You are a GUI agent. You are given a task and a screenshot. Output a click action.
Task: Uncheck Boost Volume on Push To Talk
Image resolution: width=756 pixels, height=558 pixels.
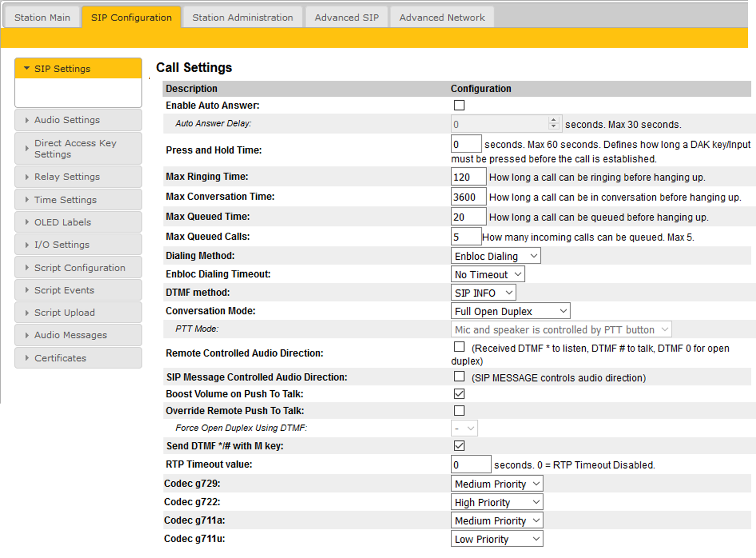pyautogui.click(x=459, y=394)
